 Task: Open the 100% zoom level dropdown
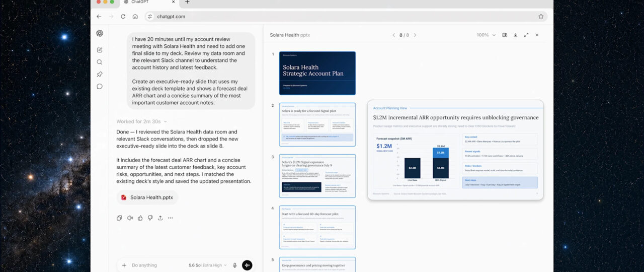[486, 35]
